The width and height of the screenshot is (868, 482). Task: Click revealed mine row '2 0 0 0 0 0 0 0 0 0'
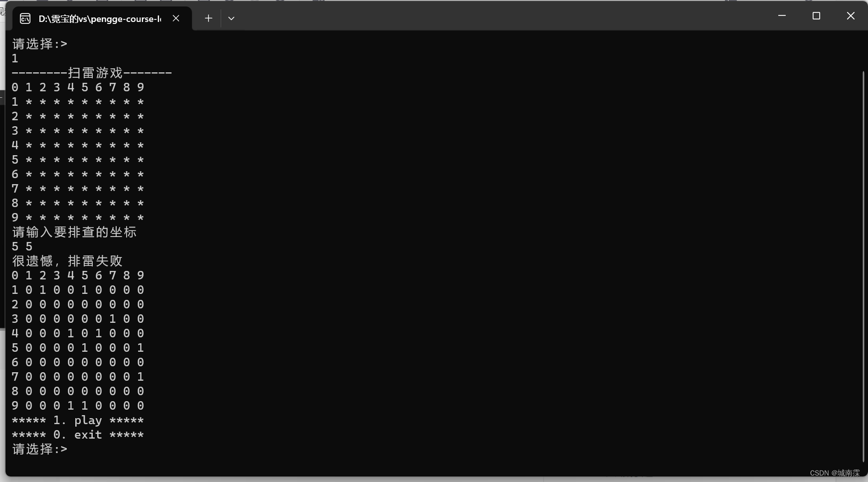coord(78,304)
